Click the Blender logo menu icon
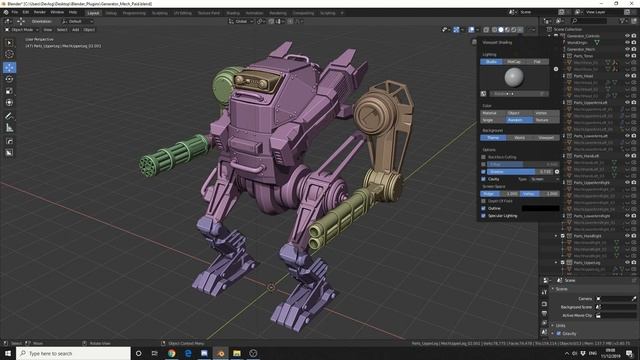Image resolution: width=640 pixels, height=360 pixels. (6, 12)
